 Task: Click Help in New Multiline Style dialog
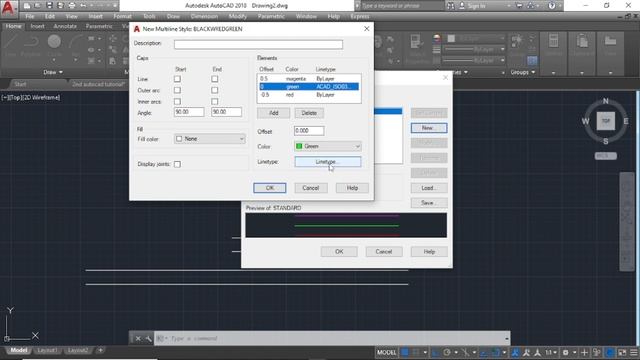tap(352, 188)
